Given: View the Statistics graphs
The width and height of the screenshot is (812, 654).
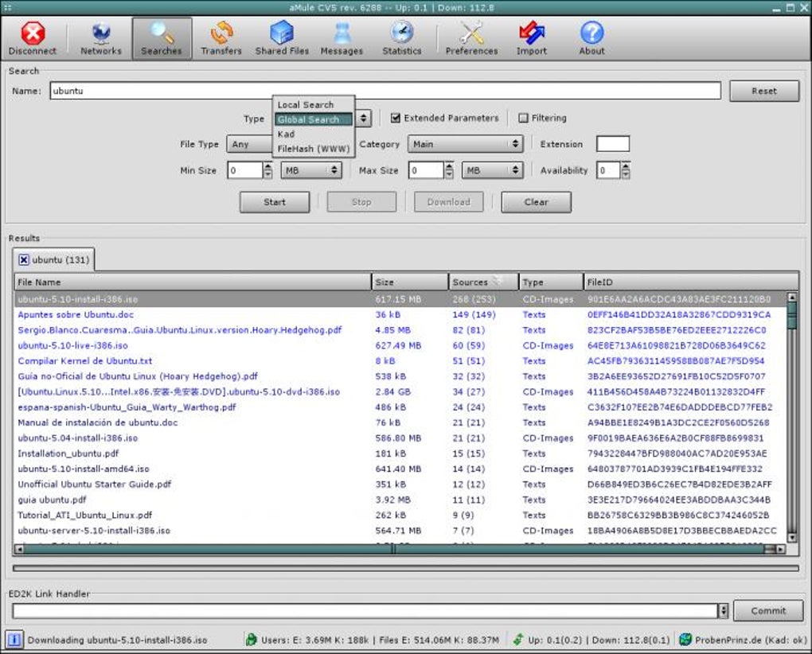Looking at the screenshot, I should (x=401, y=39).
